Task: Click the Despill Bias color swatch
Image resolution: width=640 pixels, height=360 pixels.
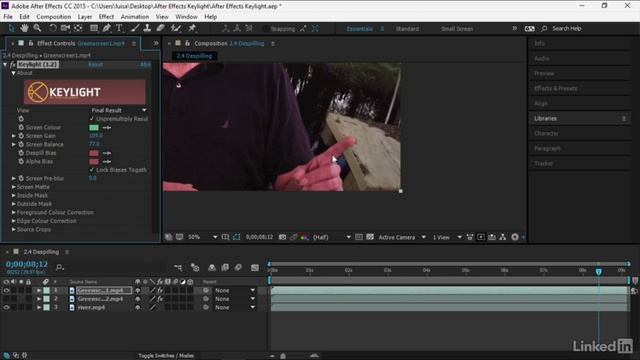Action: (x=94, y=153)
